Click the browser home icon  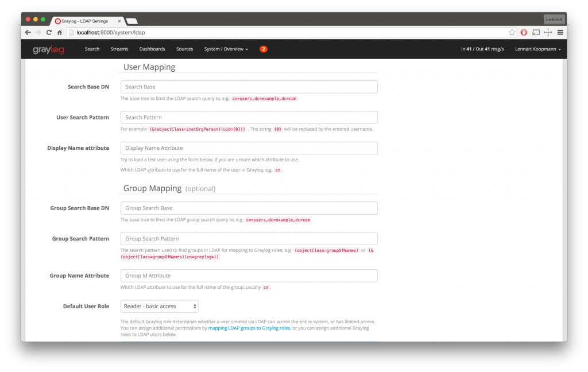click(59, 32)
